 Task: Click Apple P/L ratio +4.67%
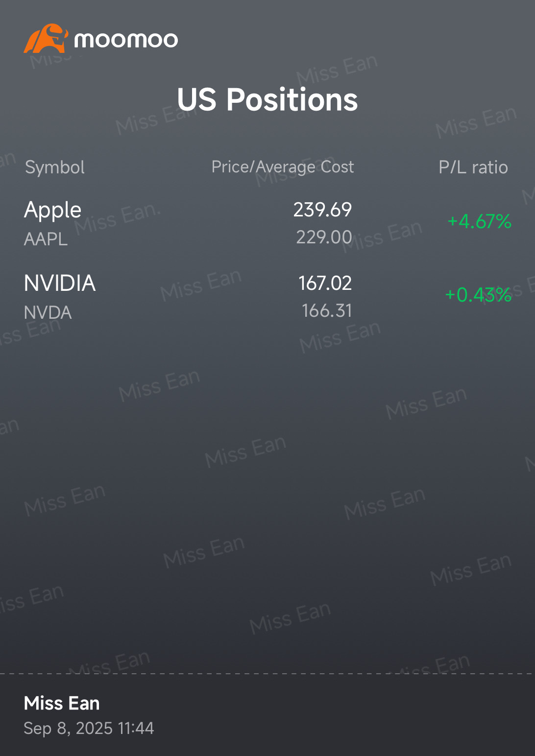tap(480, 221)
